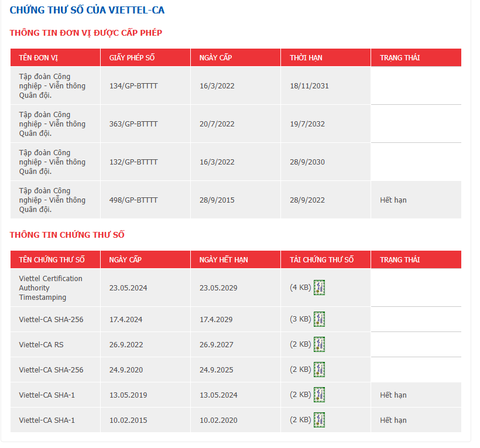Screen dimensions: 480x448
Task: Select expiry date "28/9/2022"
Action: 307,200
